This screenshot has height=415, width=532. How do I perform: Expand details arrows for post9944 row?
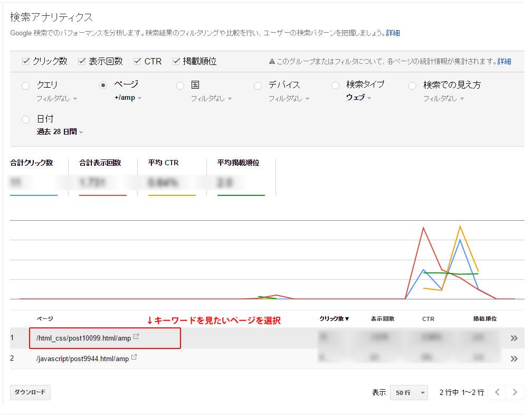point(514,359)
